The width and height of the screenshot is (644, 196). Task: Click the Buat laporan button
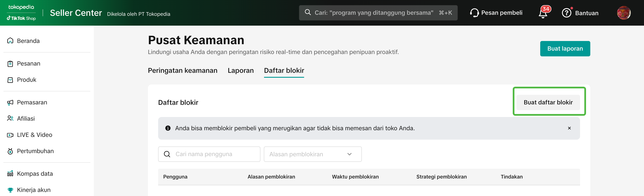point(565,48)
